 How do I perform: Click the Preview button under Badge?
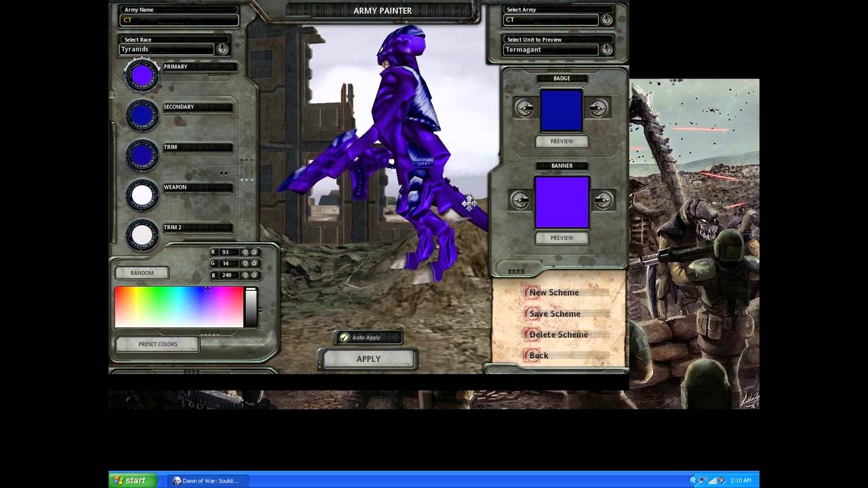561,142
